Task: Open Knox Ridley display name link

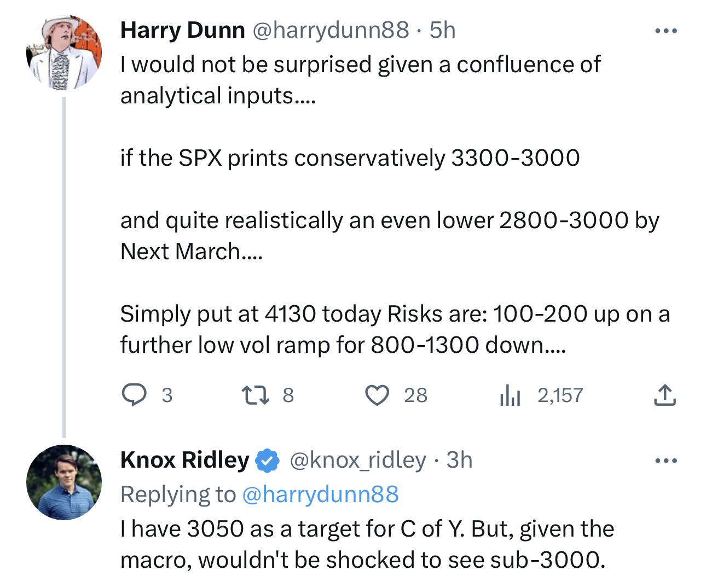Action: point(185,460)
